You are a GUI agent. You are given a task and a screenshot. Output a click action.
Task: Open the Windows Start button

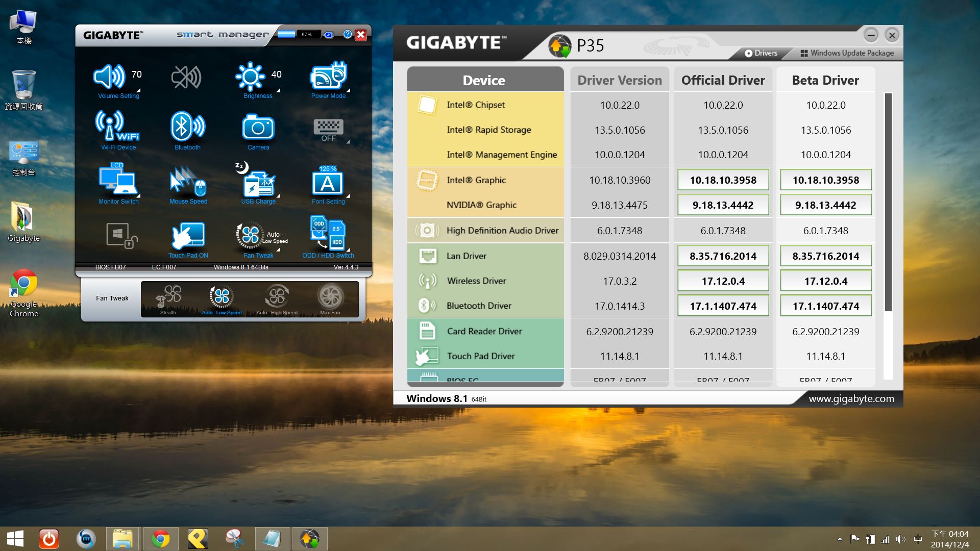click(15, 539)
